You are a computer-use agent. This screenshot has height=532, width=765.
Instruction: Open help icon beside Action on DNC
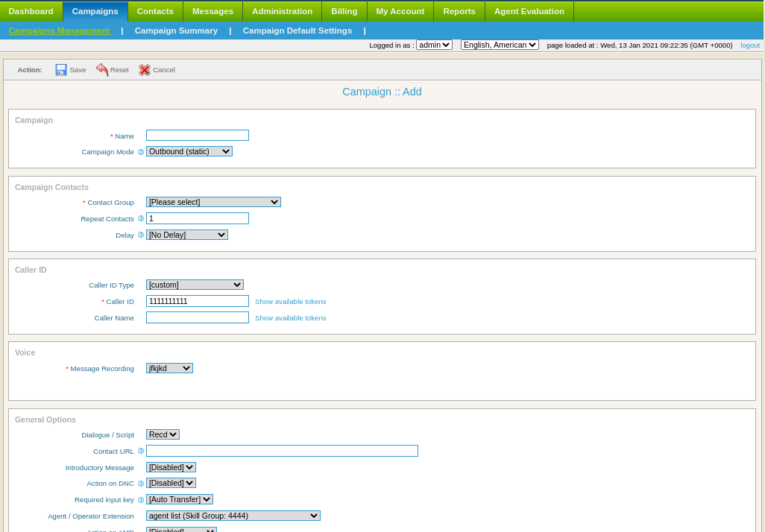[x=141, y=484]
